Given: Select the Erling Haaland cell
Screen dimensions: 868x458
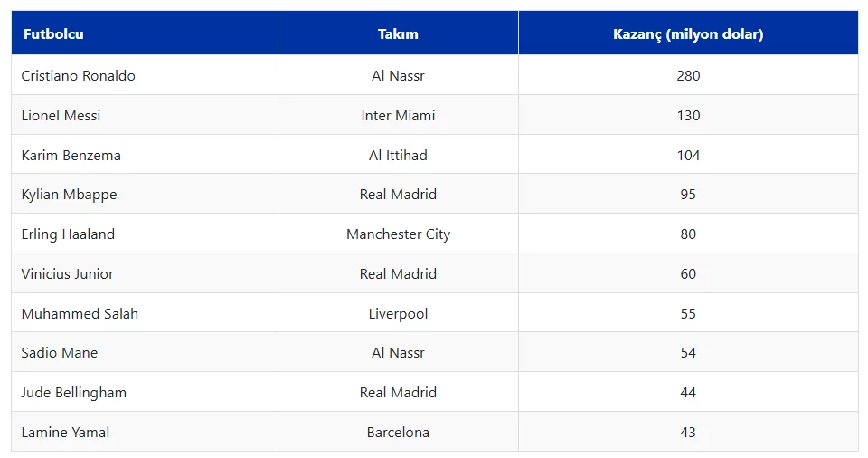Looking at the screenshot, I should coord(69,234).
